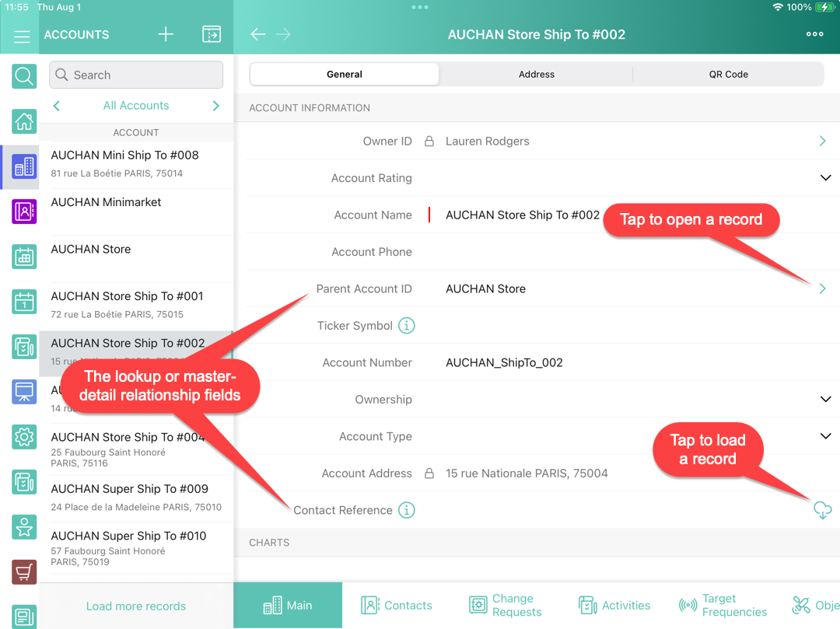Open Parent Account record via chevron
The width and height of the screenshot is (840, 629).
pyautogui.click(x=822, y=288)
